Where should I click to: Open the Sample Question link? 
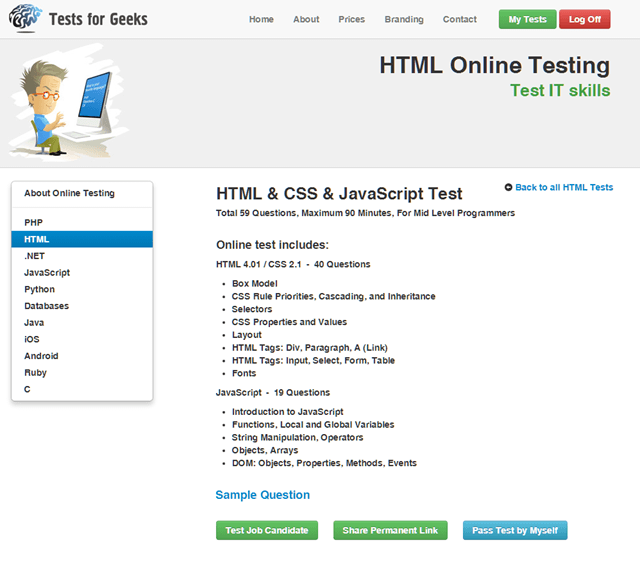coord(262,495)
